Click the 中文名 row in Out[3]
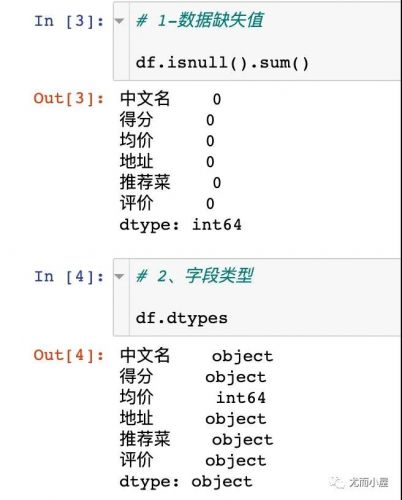Image resolution: width=402 pixels, height=500 pixels. (x=170, y=99)
